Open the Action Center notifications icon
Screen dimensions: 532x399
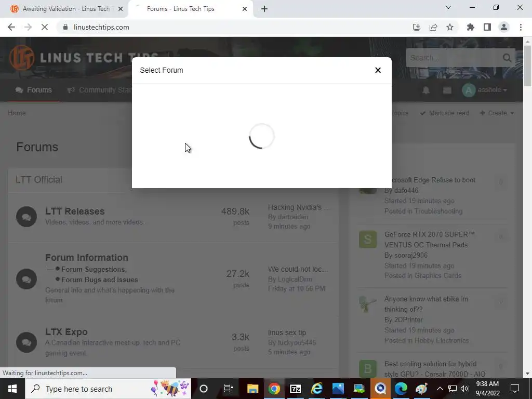tap(515, 389)
